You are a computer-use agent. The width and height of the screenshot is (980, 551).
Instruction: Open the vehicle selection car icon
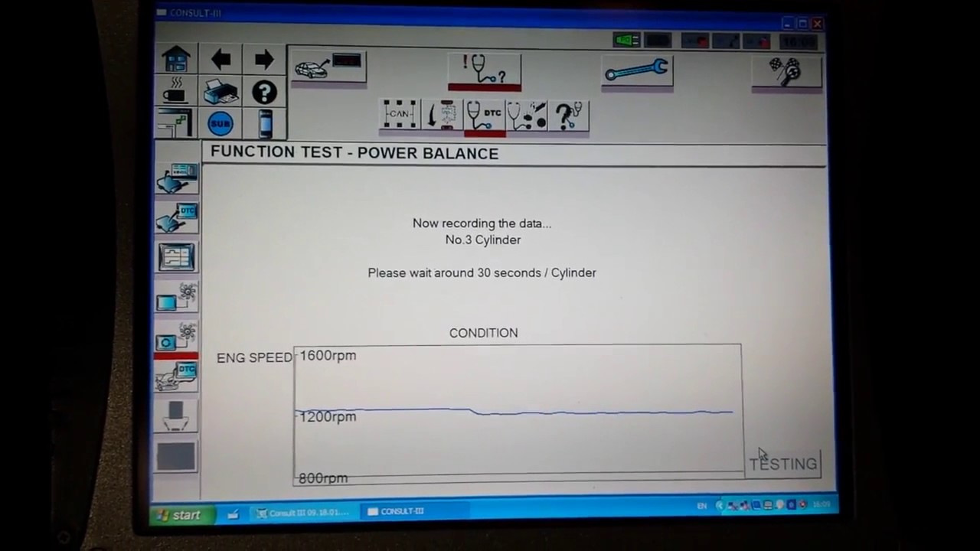[x=329, y=67]
